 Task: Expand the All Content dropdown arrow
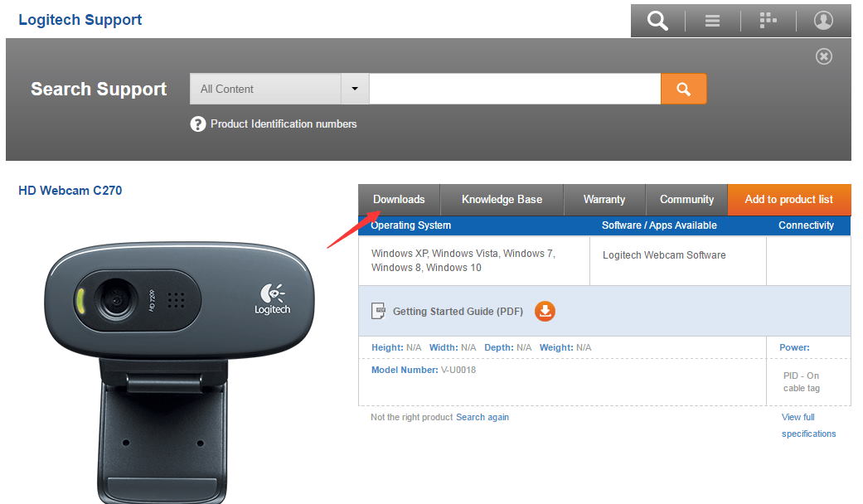(x=355, y=89)
